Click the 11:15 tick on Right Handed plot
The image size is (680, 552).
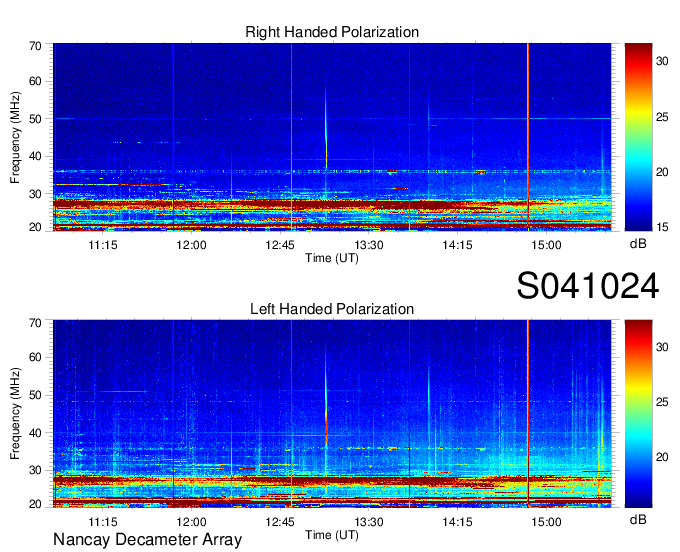pos(103,245)
